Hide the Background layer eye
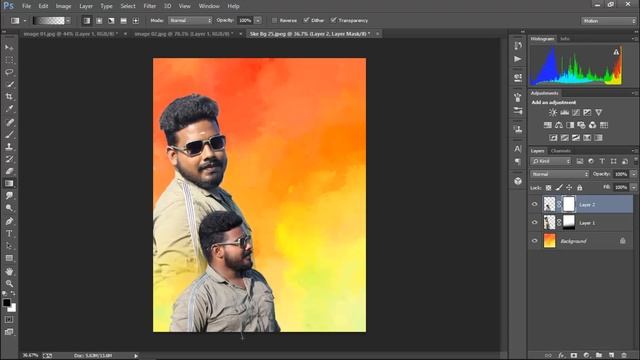640x360 pixels. [x=535, y=241]
